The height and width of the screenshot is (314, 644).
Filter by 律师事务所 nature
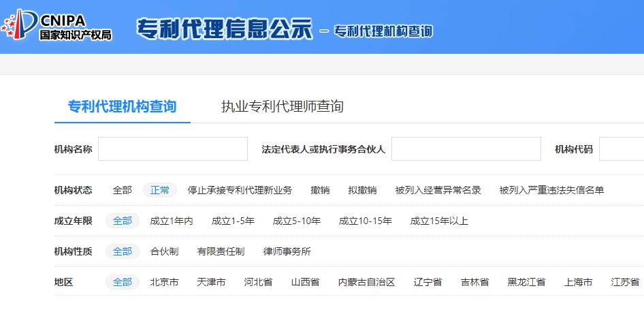click(x=287, y=251)
